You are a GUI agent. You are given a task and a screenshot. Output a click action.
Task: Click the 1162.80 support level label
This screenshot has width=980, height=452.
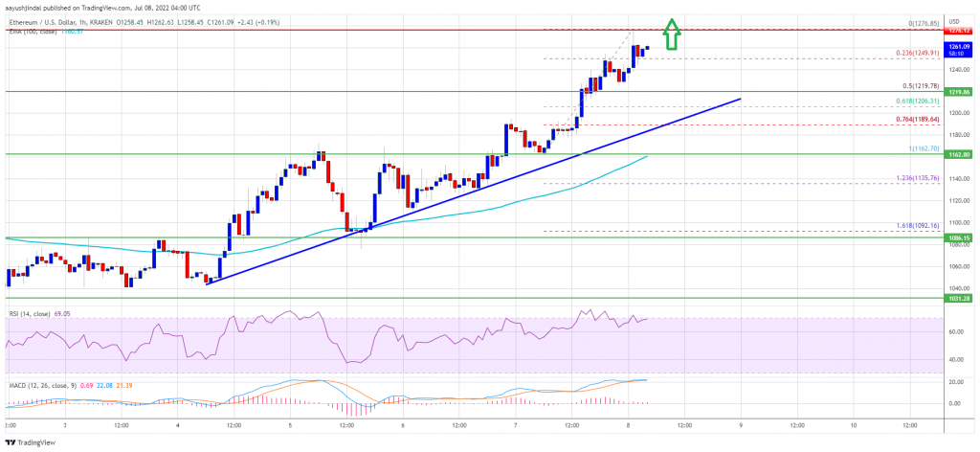[x=961, y=153]
